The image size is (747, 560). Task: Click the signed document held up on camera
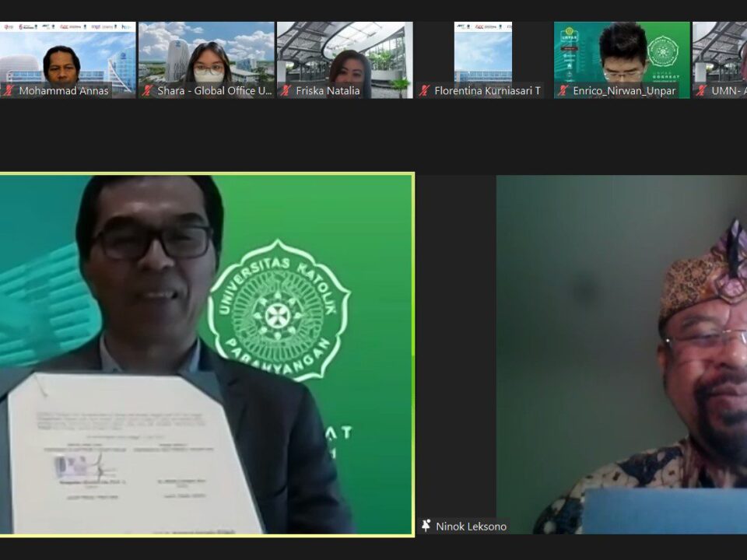pyautogui.click(x=132, y=455)
